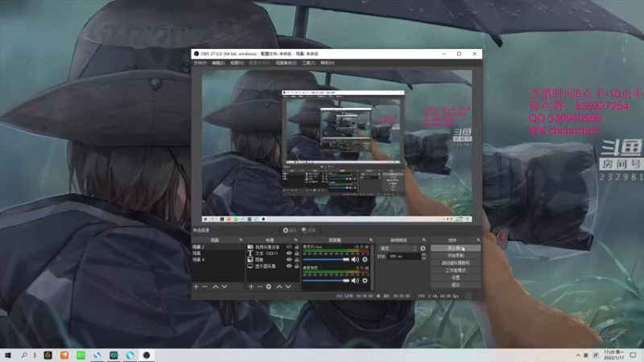644x362 pixels.
Task: Open Windows taskbar search
Action: coord(24,356)
